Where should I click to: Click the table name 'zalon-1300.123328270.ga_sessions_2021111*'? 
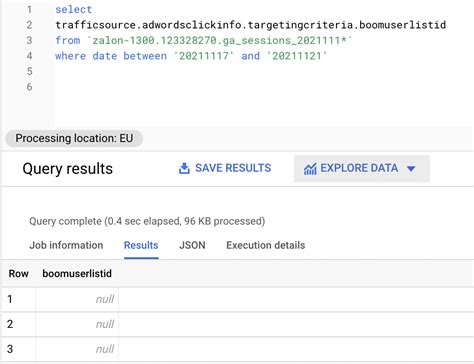coord(220,40)
